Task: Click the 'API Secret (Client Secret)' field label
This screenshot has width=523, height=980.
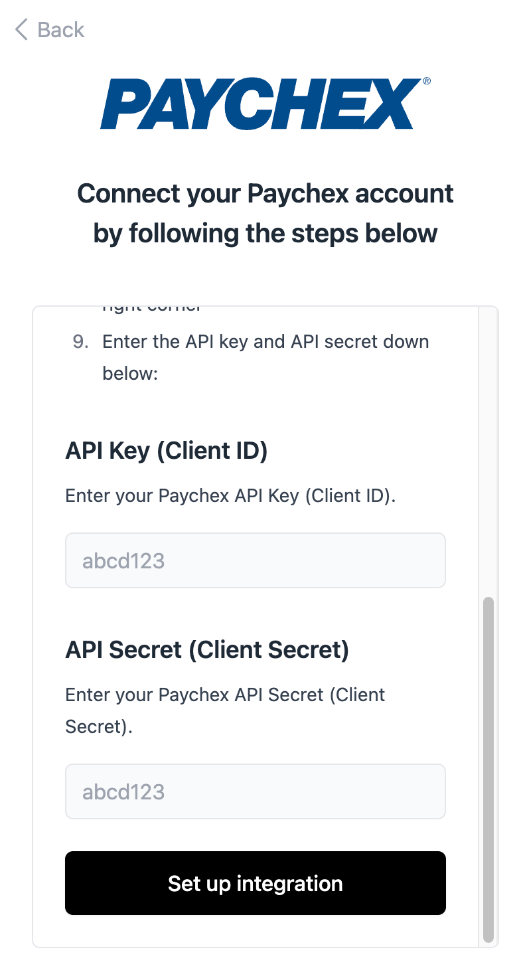Action: click(x=207, y=650)
